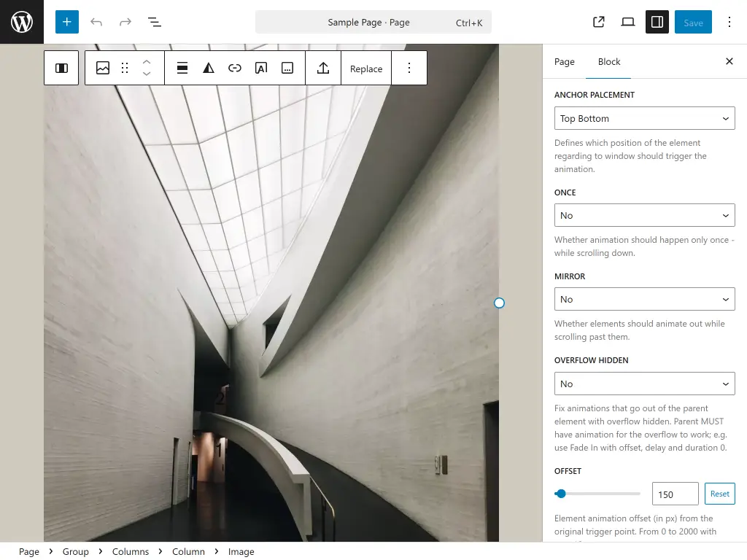The width and height of the screenshot is (747, 560).
Task: Open the Anchor Placement dropdown
Action: pos(644,118)
